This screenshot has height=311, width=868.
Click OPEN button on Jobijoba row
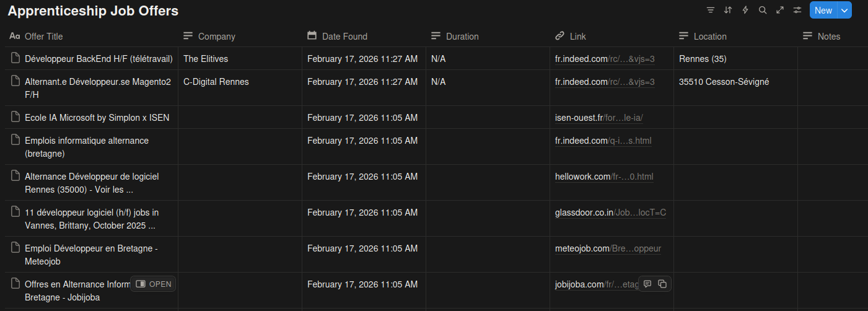click(x=153, y=284)
